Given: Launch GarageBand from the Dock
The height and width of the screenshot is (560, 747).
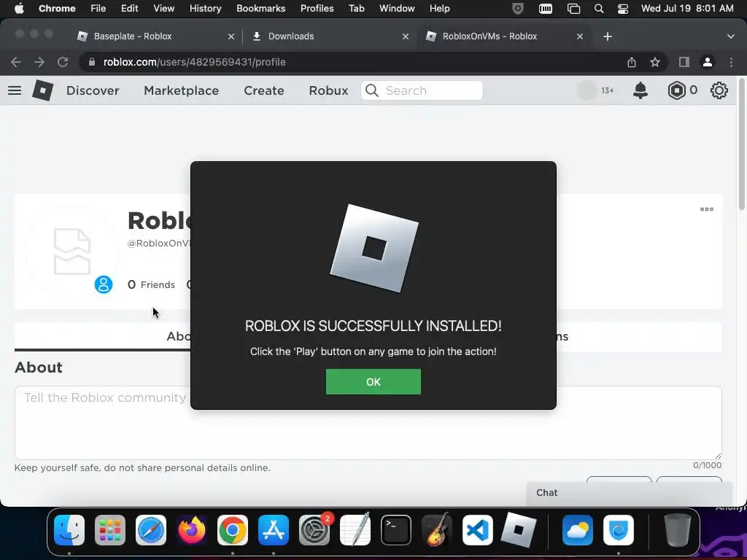Looking at the screenshot, I should click(437, 530).
